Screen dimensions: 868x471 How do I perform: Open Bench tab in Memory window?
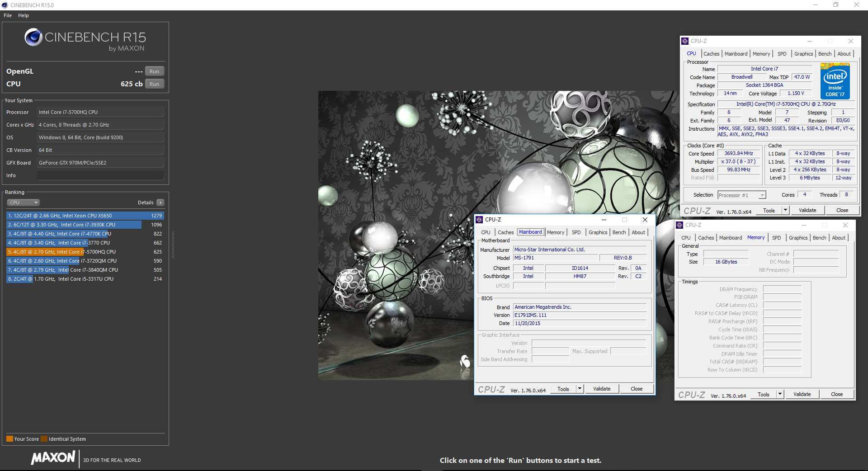(x=819, y=238)
